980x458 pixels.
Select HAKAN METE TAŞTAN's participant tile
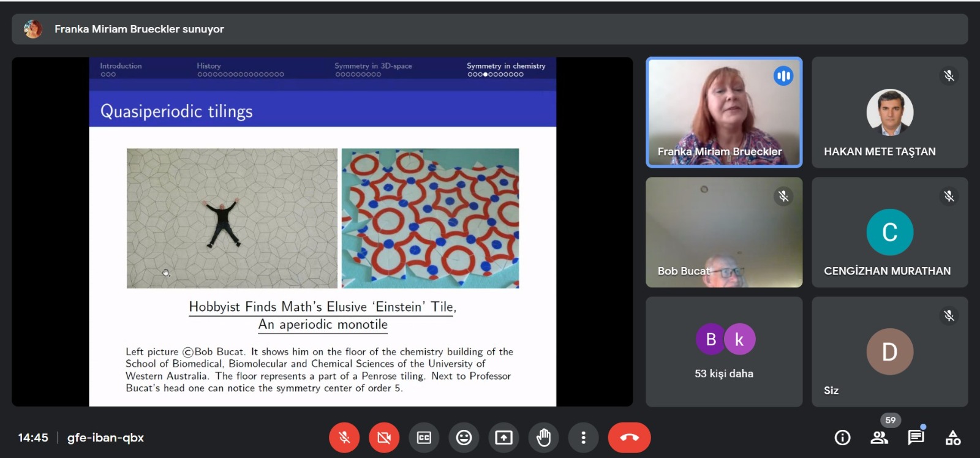tap(889, 112)
